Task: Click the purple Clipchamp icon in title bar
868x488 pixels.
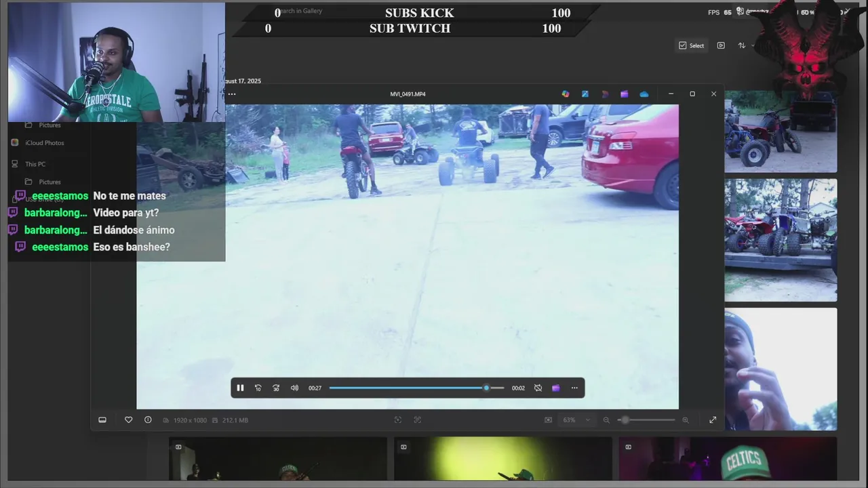Action: pyautogui.click(x=625, y=94)
